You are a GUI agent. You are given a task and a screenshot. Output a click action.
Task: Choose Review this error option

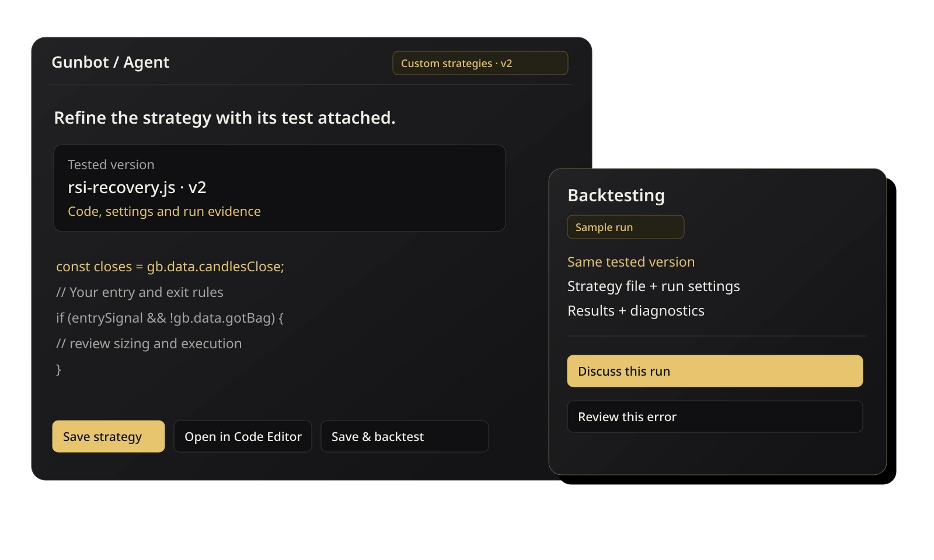click(715, 416)
